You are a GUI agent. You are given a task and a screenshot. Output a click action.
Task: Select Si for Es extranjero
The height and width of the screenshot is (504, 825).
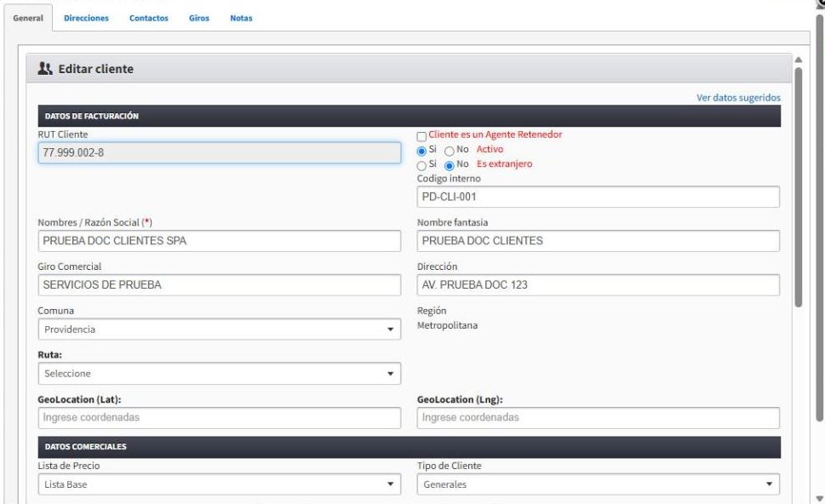click(421, 166)
